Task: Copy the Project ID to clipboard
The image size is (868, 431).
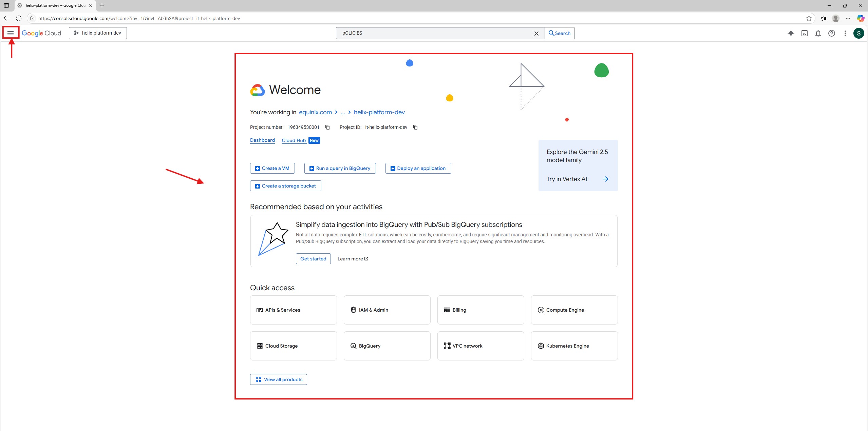Action: 415,127
